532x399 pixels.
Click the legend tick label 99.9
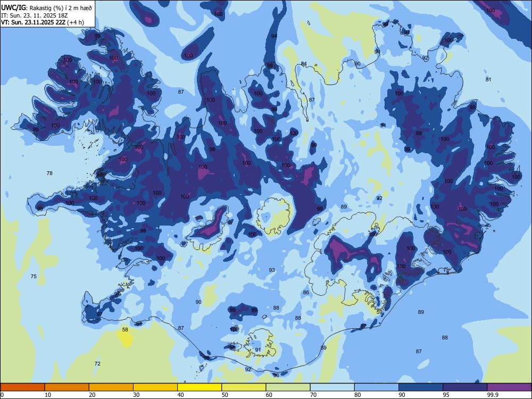click(493, 395)
